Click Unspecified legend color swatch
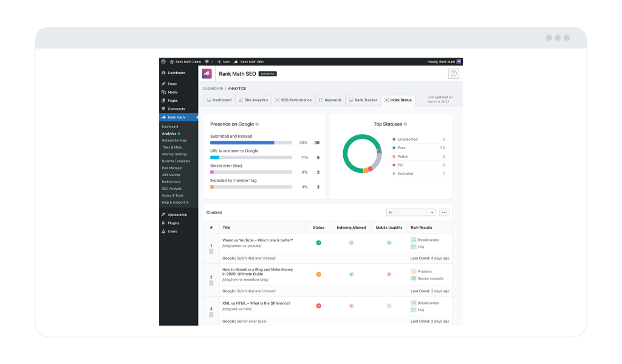Image resolution: width=622 pixels, height=364 pixels. 394,140
